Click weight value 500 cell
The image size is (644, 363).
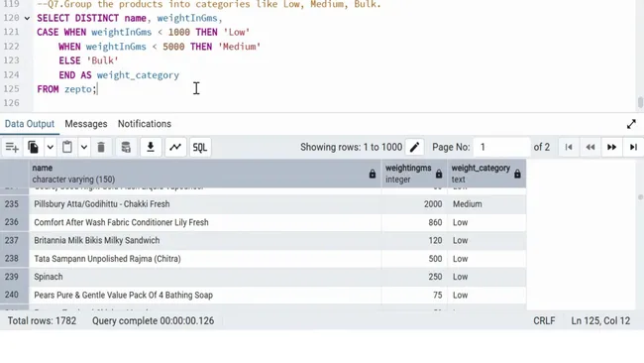[x=414, y=259]
